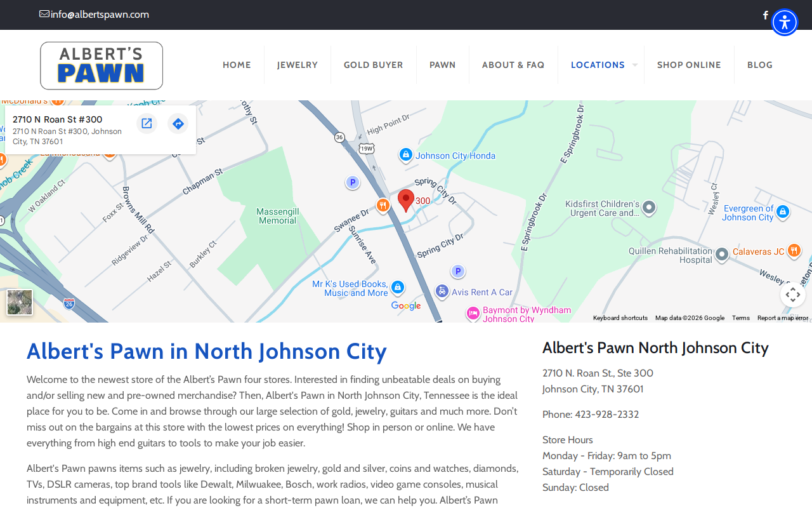Go to Home menu item
The height and width of the screenshot is (508, 812).
[237, 65]
